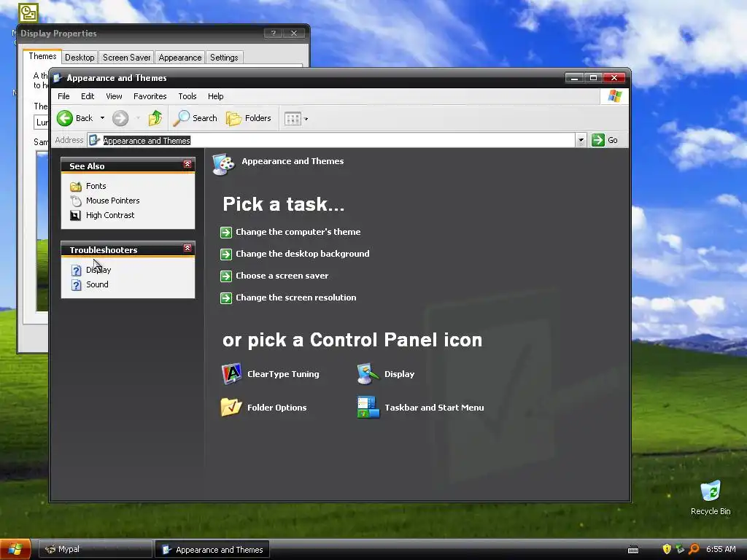Open High Contrast link
The image size is (747, 560).
pyautogui.click(x=110, y=215)
